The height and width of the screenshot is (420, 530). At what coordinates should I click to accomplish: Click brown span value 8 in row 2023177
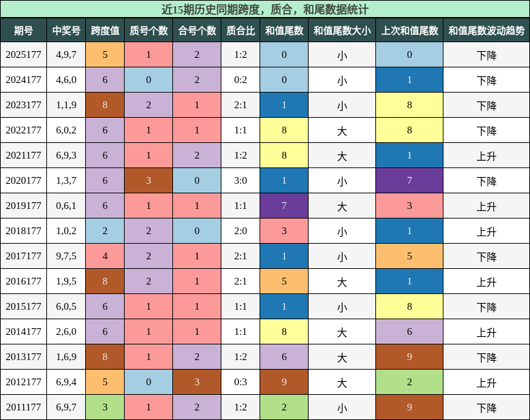tap(105, 105)
